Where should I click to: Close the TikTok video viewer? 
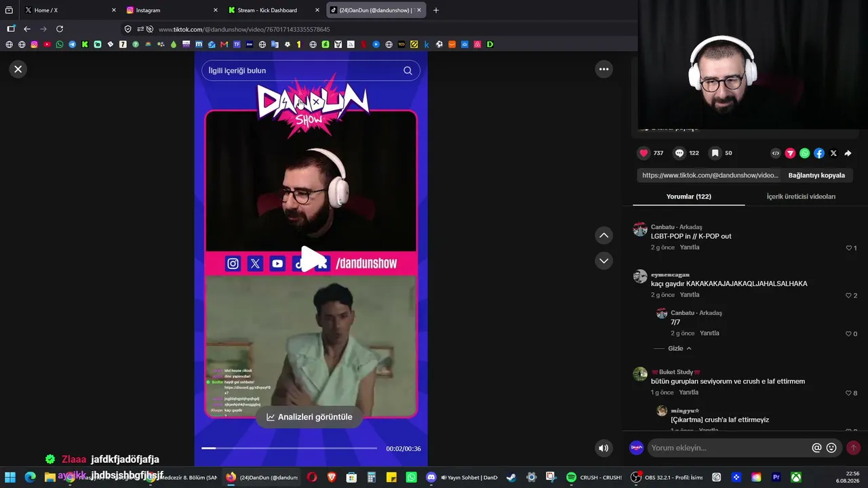click(18, 69)
